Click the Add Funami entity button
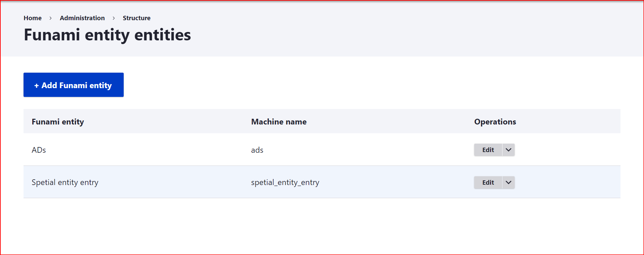The image size is (644, 255). point(74,85)
